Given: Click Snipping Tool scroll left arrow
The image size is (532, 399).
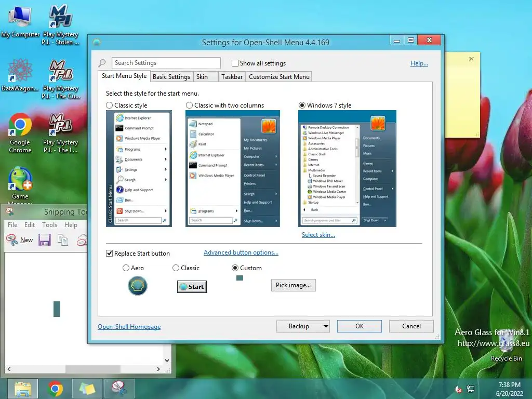Looking at the screenshot, I should tap(9, 369).
